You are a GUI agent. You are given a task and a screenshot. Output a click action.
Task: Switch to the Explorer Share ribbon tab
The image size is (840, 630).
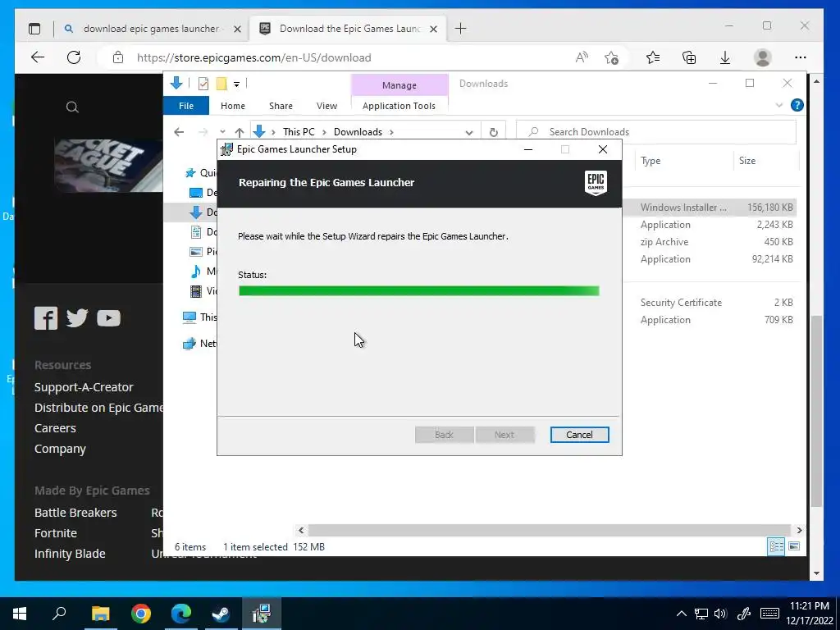click(x=281, y=106)
